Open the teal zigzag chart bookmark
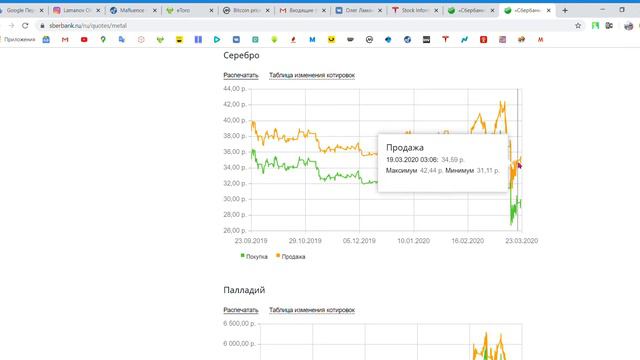This screenshot has width=640, height=360. click(x=464, y=40)
